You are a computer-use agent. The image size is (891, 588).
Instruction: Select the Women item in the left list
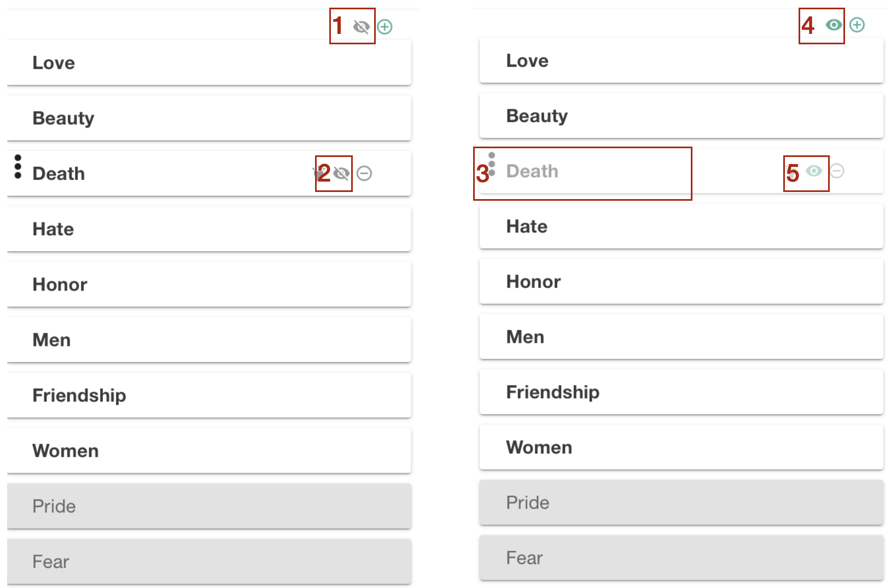tap(66, 451)
